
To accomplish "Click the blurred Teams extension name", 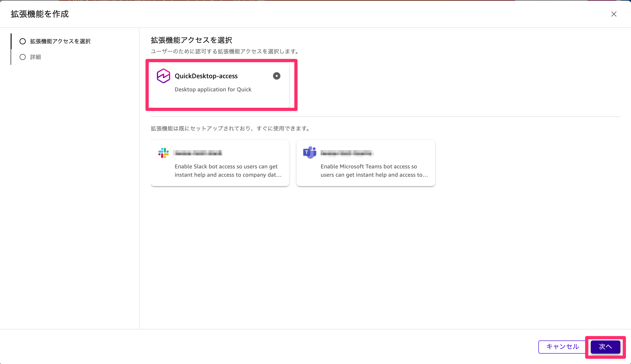I will 347,153.
